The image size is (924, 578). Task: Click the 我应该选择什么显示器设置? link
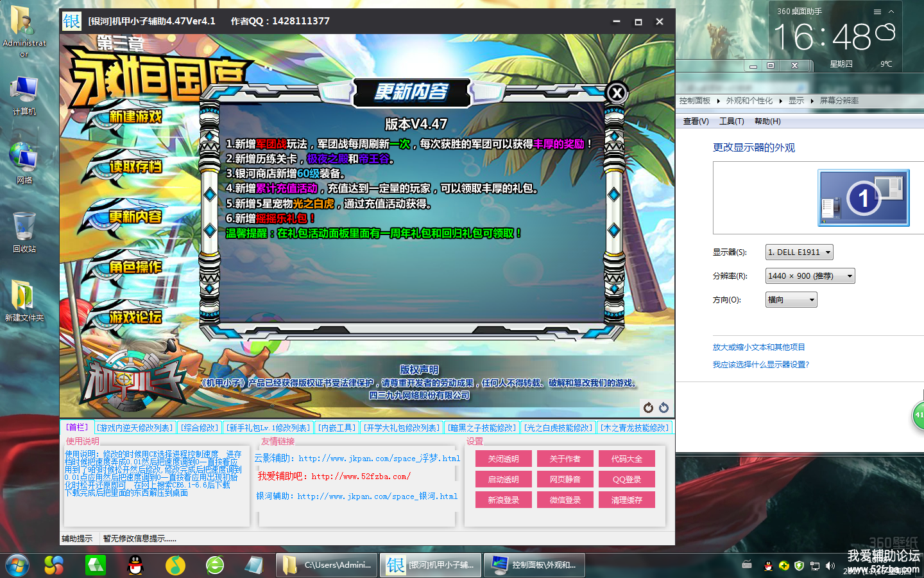761,365
